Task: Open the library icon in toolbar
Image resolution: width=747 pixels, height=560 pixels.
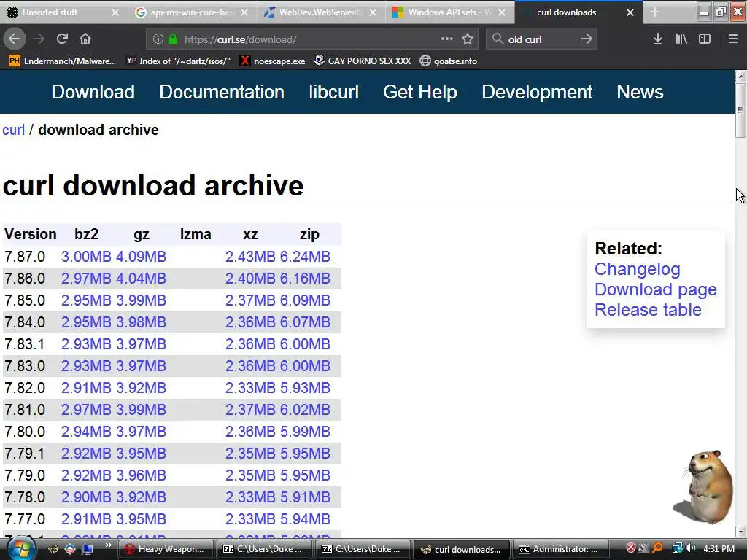Action: pyautogui.click(x=681, y=39)
